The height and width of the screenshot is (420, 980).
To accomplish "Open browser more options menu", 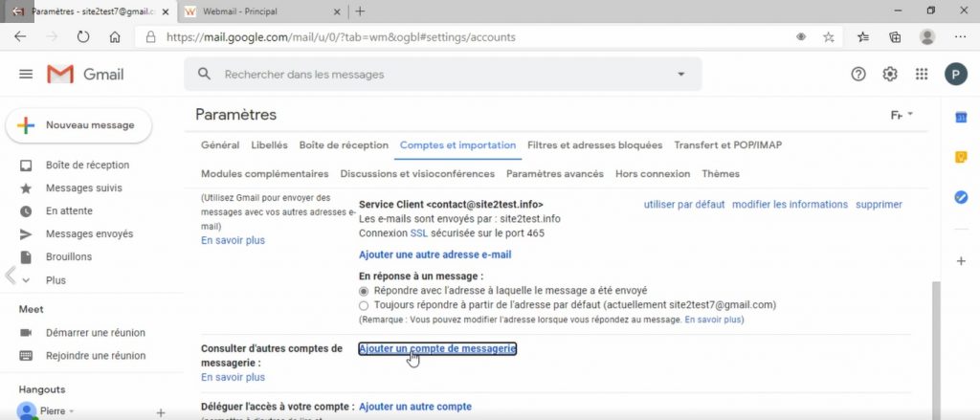I will tap(961, 37).
